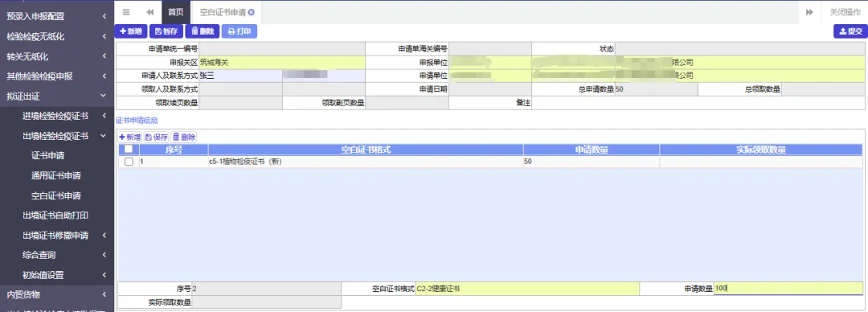Click the top toolbar 删除 trash button

(202, 31)
